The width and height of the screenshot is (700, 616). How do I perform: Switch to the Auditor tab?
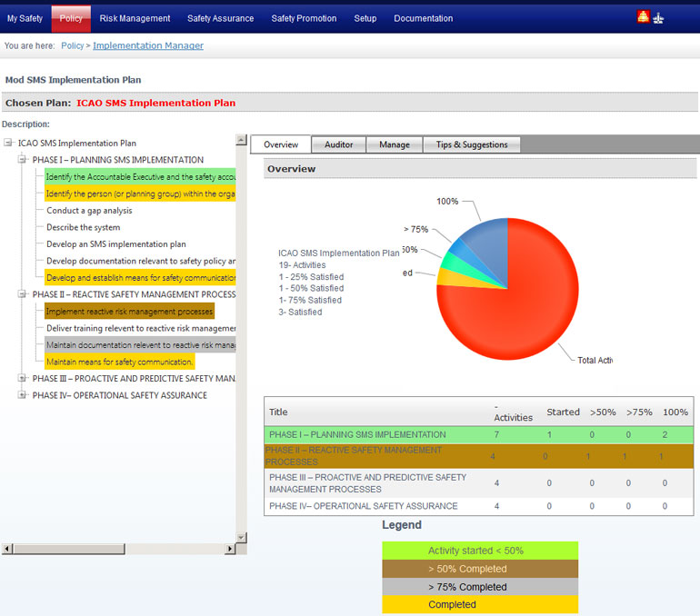coord(338,144)
